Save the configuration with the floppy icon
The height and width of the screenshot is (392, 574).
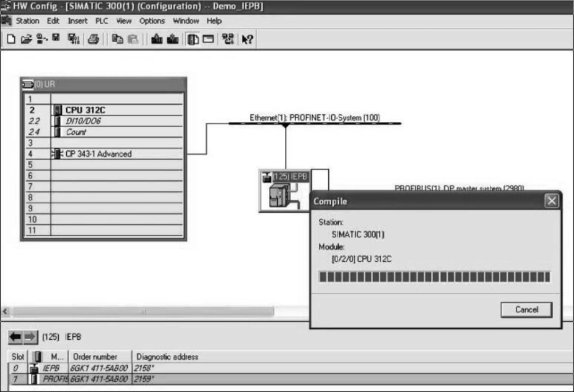click(56, 38)
